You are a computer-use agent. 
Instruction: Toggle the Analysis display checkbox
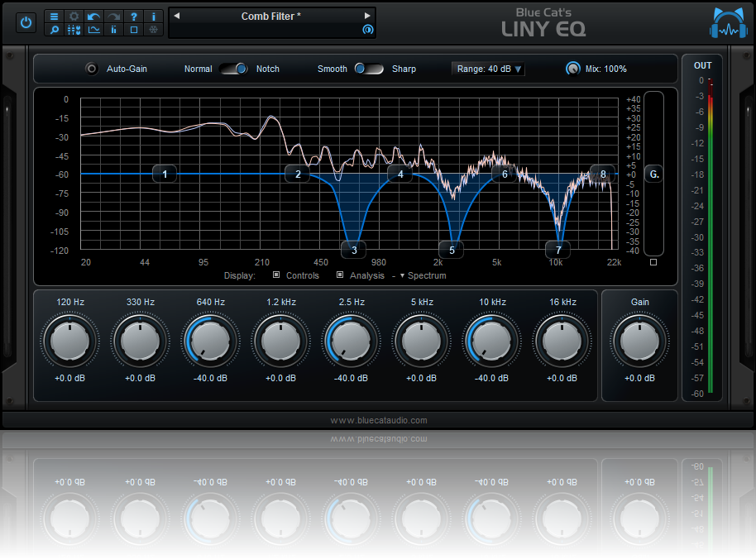pos(340,275)
